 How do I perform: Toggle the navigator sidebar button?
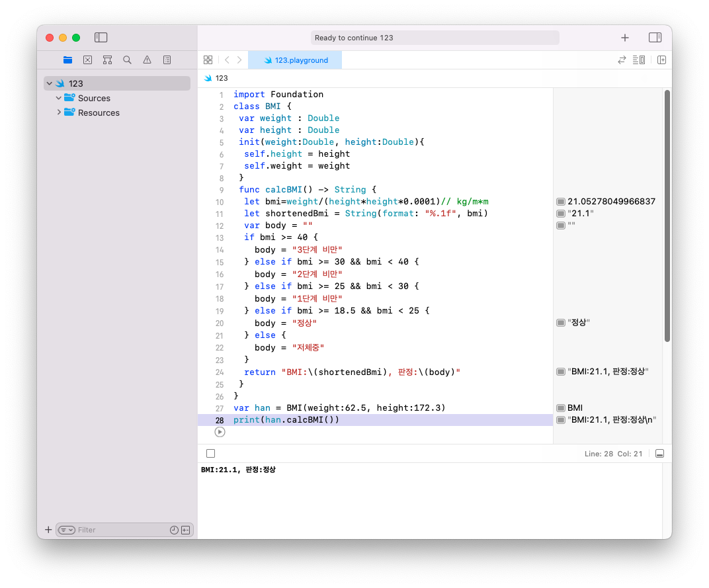(101, 38)
